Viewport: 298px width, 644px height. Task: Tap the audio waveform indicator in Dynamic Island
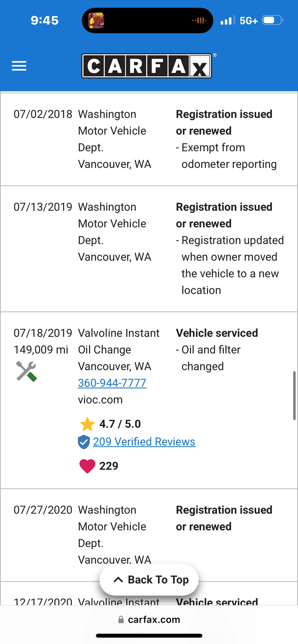(199, 20)
